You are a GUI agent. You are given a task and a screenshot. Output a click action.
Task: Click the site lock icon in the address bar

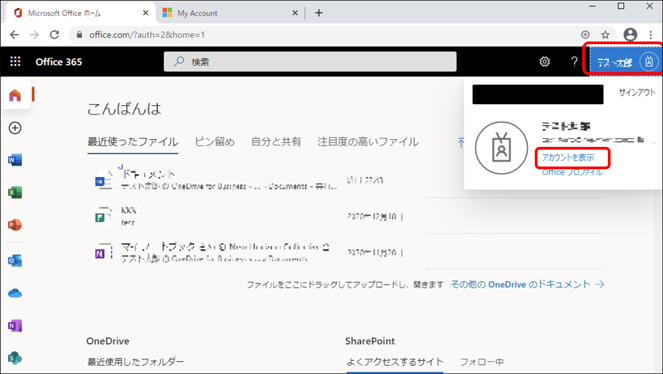(x=79, y=35)
